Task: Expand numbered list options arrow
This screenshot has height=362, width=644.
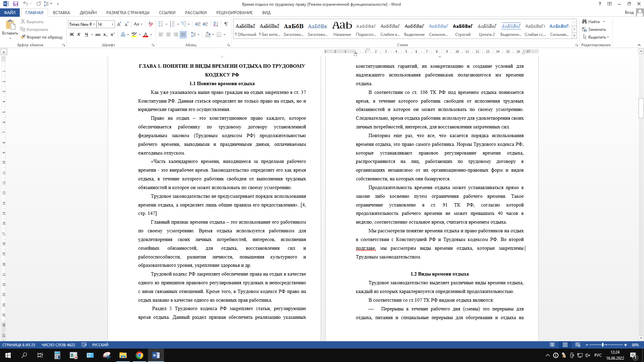Action: point(178,24)
